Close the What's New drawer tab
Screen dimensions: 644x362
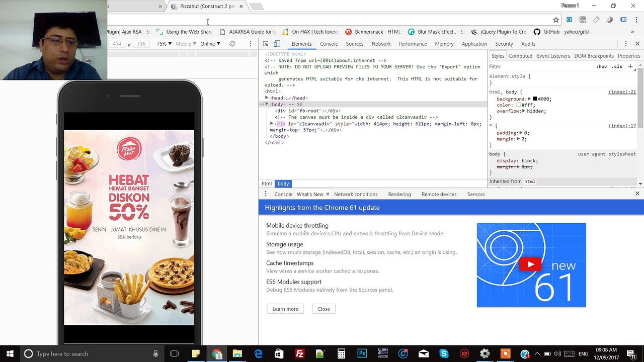(x=328, y=194)
